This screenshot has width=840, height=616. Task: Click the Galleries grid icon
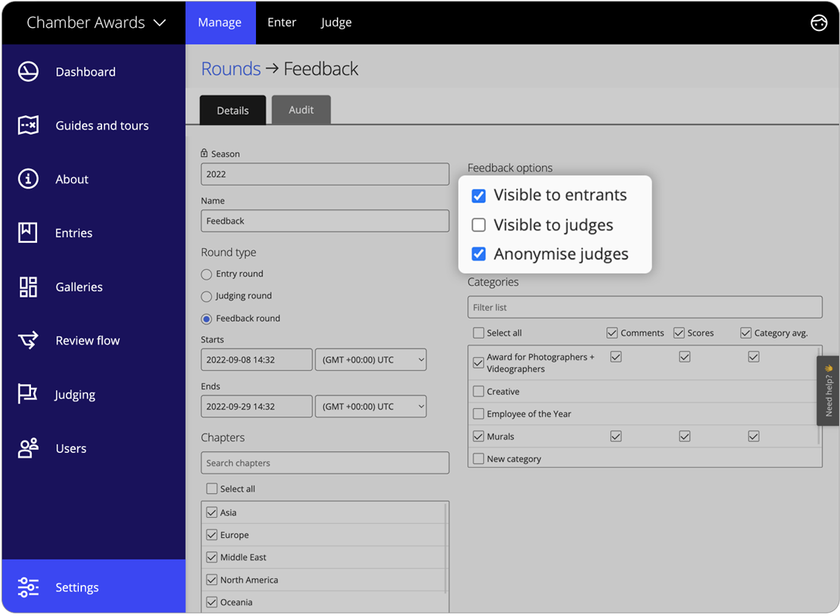(29, 287)
